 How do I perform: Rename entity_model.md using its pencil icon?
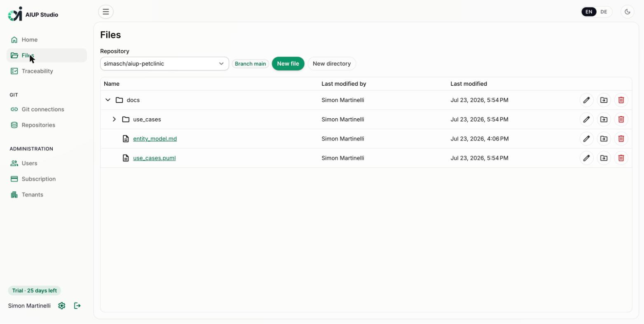pos(586,139)
